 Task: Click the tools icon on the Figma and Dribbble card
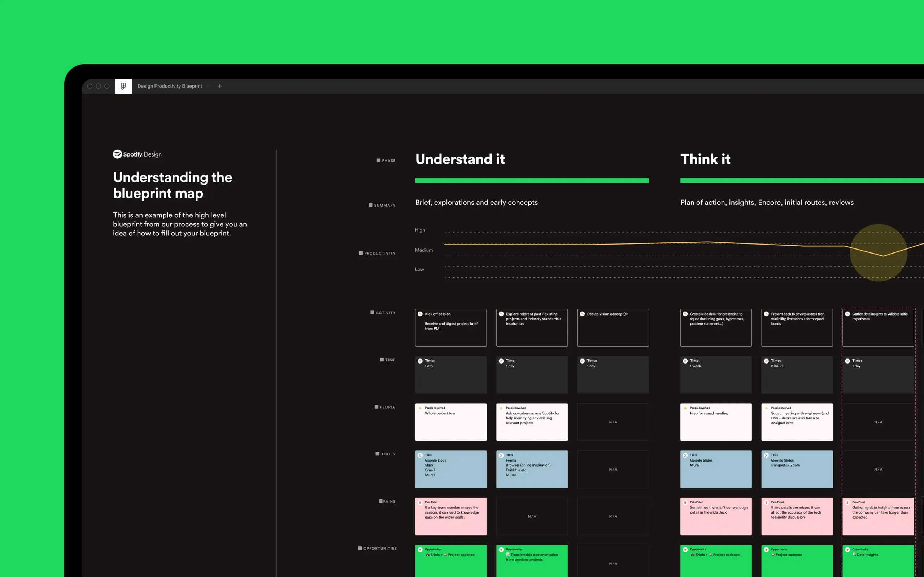click(501, 455)
